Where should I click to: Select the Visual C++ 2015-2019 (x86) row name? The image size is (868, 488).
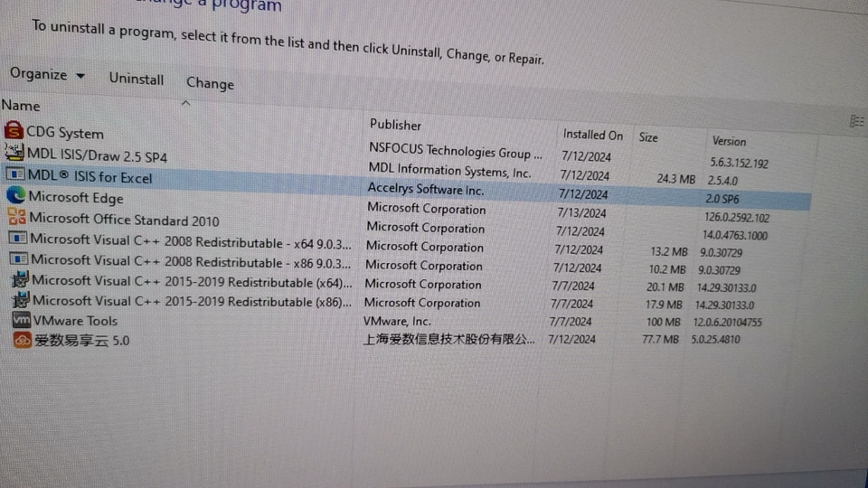click(x=192, y=301)
